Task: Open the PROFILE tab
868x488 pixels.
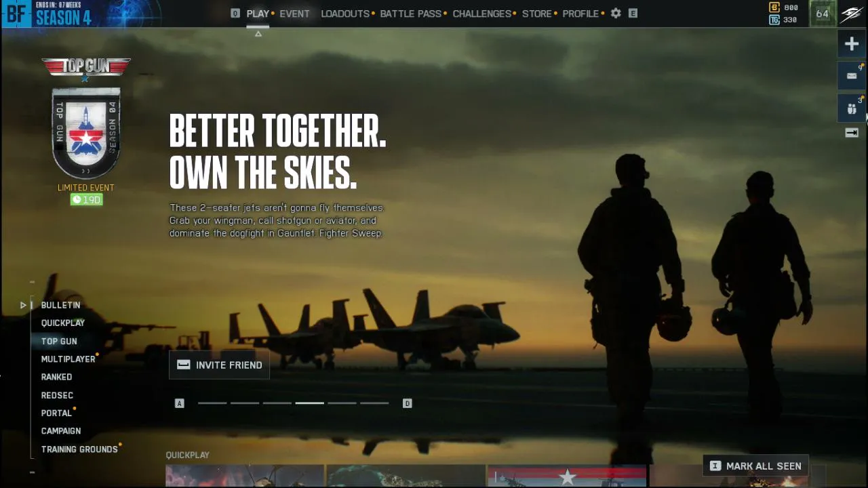Action: click(x=580, y=14)
